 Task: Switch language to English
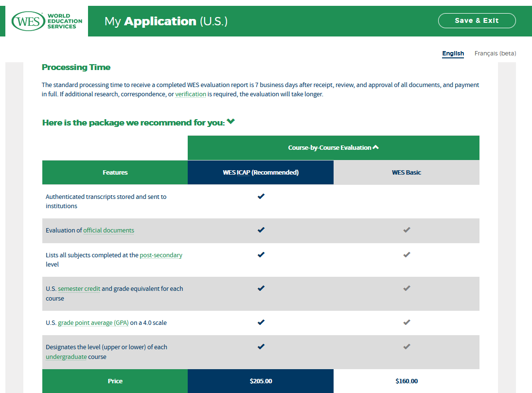453,54
